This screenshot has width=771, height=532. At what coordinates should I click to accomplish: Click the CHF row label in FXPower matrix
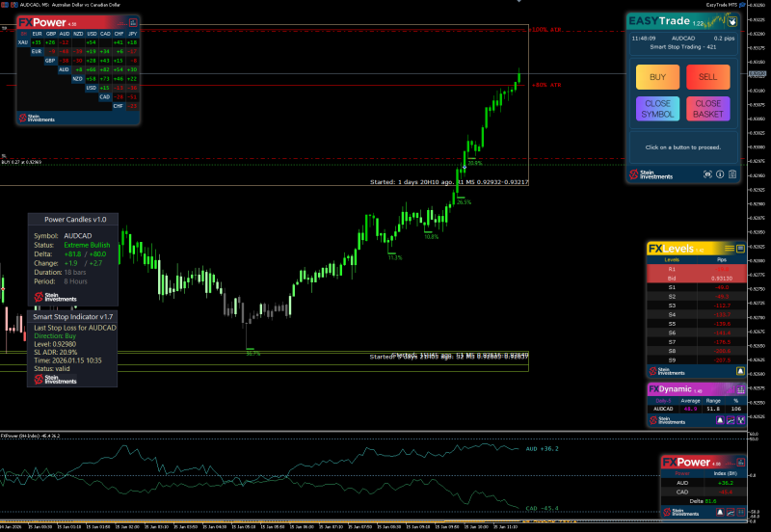[119, 106]
